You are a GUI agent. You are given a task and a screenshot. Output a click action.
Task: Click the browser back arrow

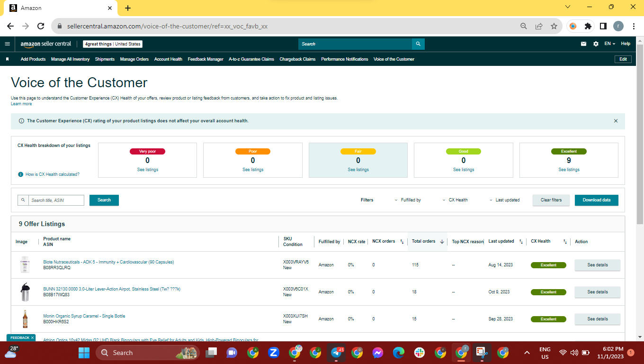(x=10, y=26)
